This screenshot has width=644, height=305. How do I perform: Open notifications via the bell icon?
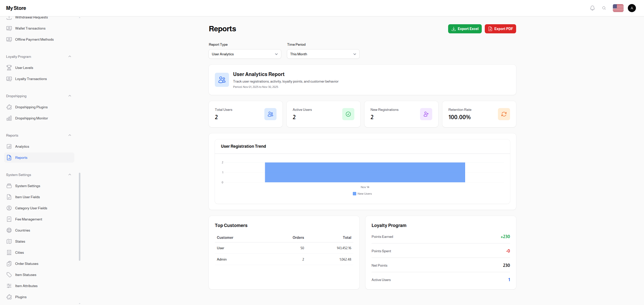tap(592, 8)
